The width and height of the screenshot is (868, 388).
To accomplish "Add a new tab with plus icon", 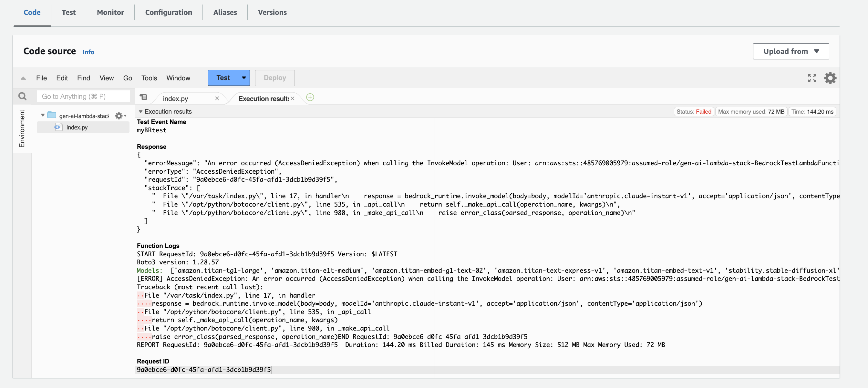I will point(310,98).
